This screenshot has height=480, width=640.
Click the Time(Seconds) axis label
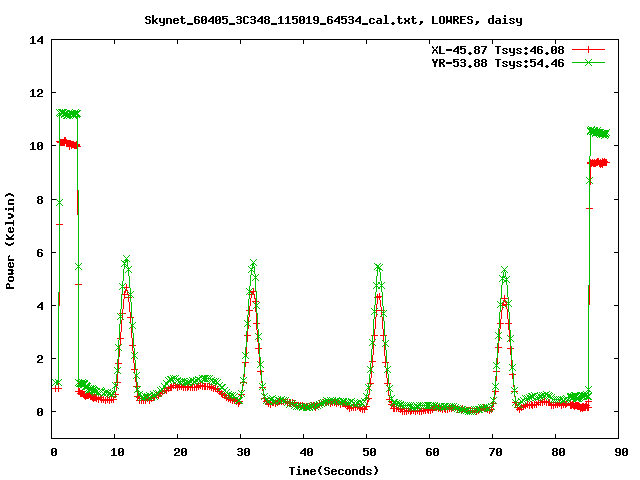point(334,471)
